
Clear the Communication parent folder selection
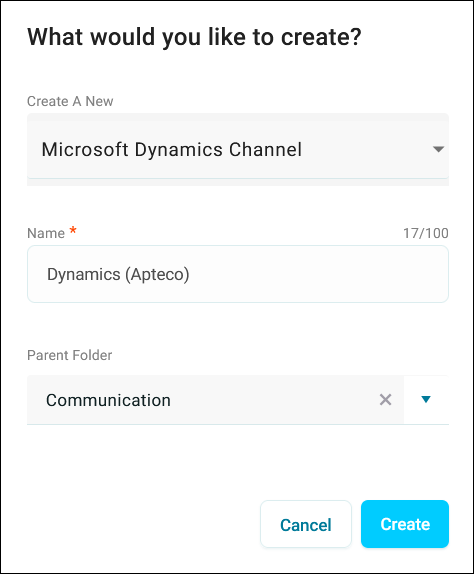385,400
